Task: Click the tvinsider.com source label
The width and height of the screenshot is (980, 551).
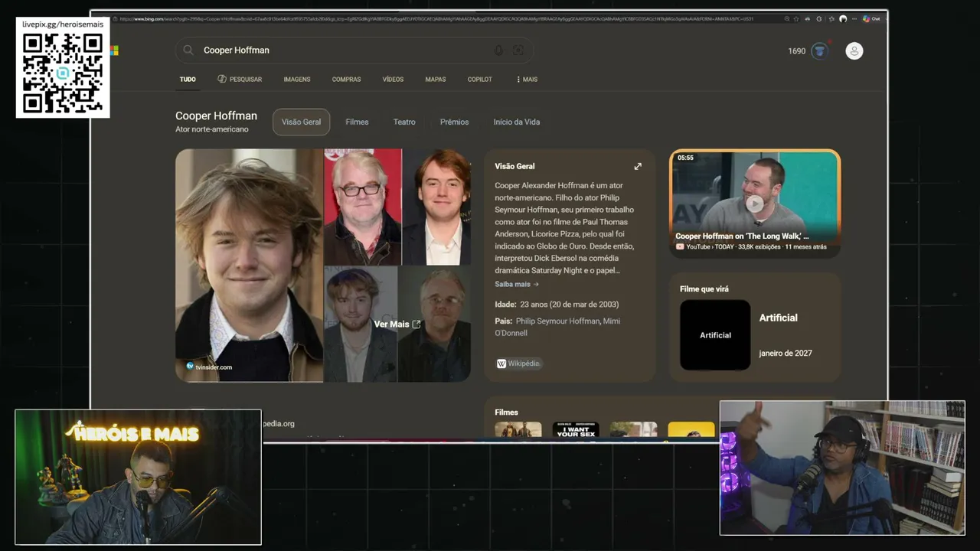Action: [x=214, y=367]
